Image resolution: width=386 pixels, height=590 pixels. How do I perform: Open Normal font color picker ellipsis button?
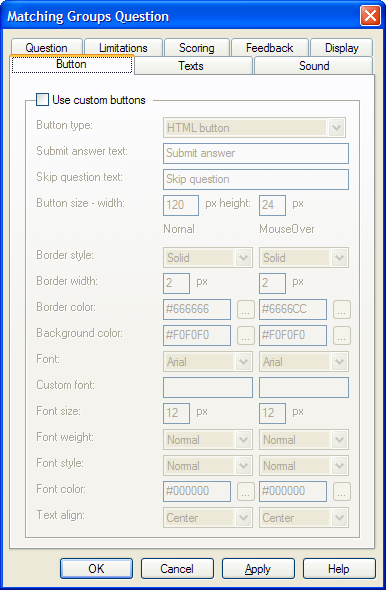click(245, 491)
